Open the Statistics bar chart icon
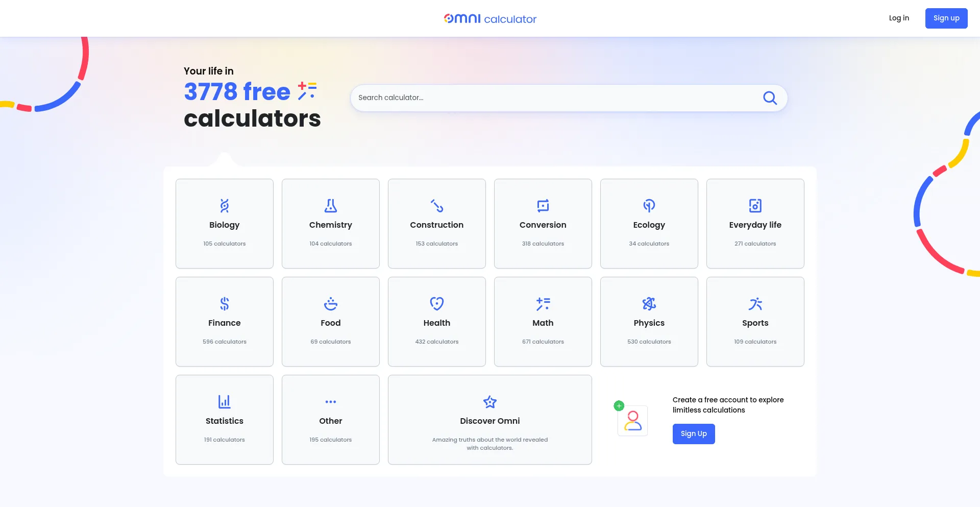This screenshot has height=507, width=980. 224,402
